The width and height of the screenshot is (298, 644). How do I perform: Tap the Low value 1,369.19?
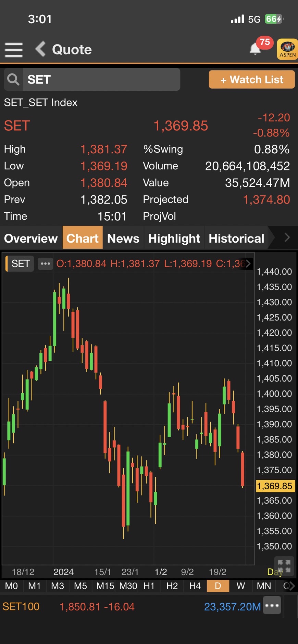click(x=103, y=166)
